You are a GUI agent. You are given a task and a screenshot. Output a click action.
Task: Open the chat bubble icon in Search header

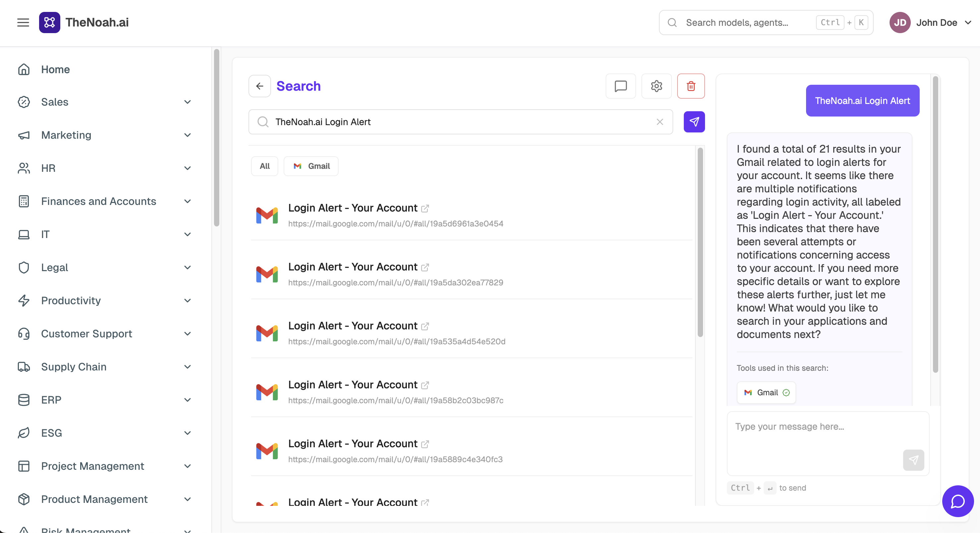621,86
